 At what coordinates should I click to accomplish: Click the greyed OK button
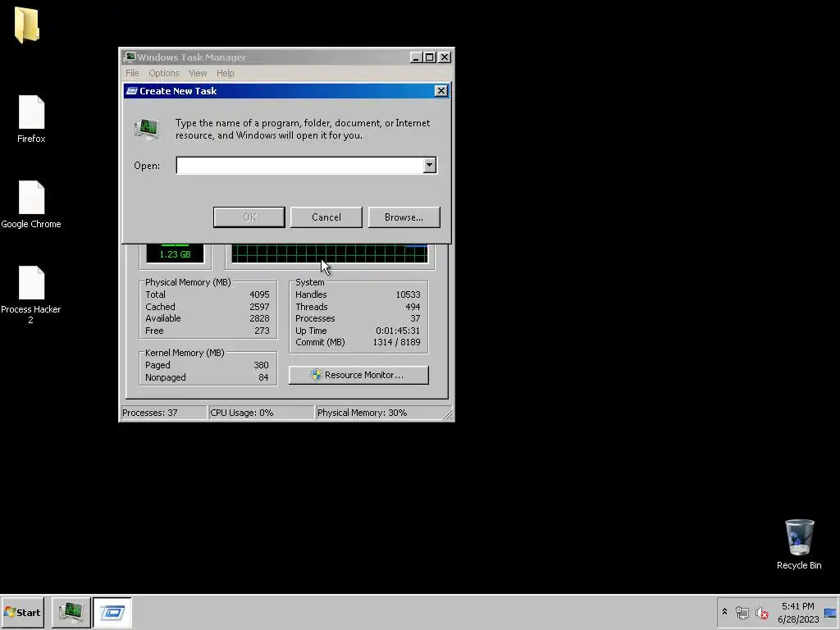(x=249, y=217)
